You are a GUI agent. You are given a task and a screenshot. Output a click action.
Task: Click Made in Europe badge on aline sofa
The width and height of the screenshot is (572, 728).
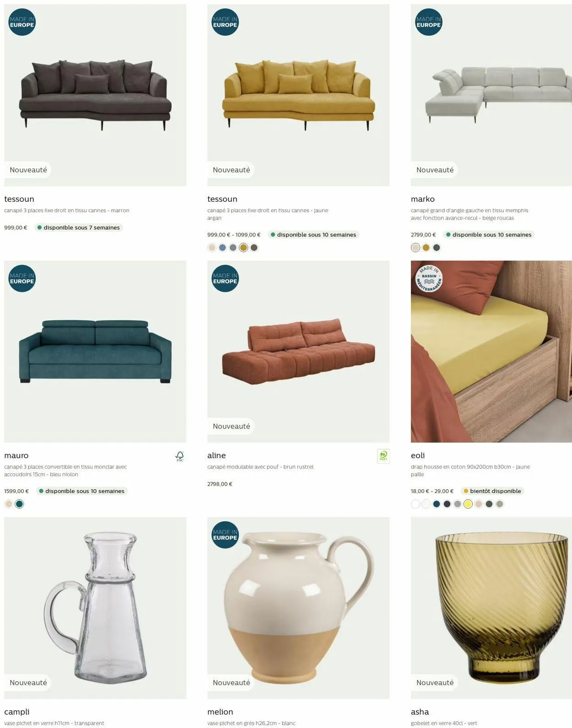coord(225,278)
